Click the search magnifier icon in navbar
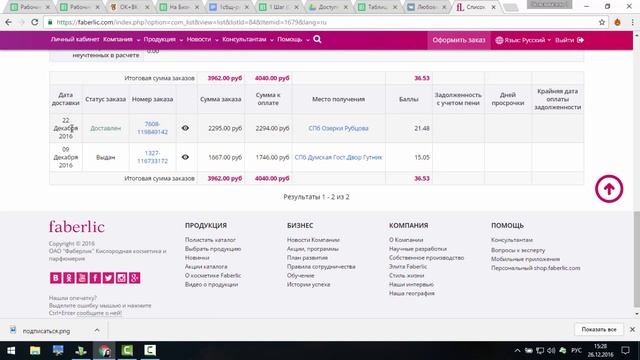 point(317,39)
